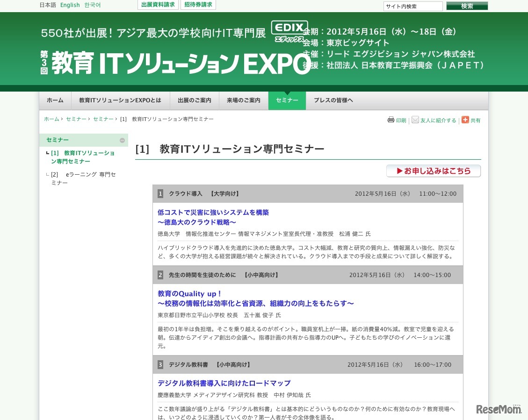Open the 教育ITソリューションEXPOとは tab
The width and height of the screenshot is (528, 420).
[120, 100]
